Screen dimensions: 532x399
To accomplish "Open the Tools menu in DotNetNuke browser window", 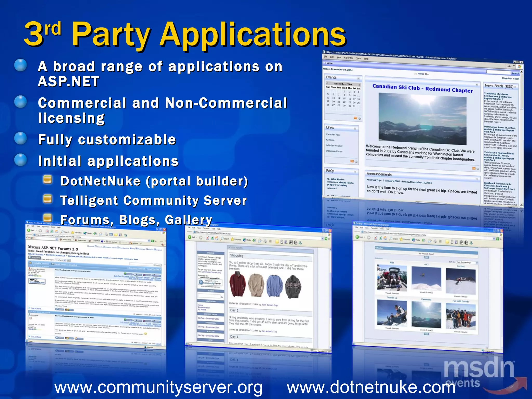I will click(358, 58).
